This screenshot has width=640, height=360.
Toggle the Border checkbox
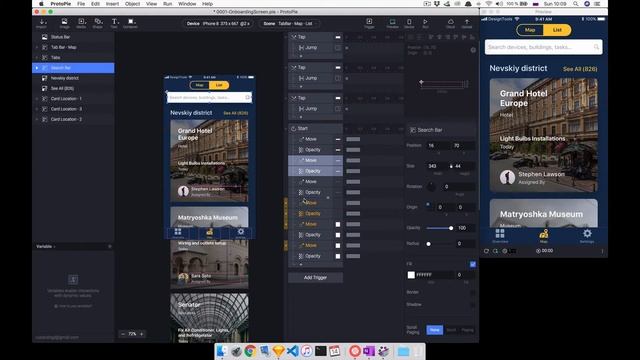pyautogui.click(x=473, y=292)
